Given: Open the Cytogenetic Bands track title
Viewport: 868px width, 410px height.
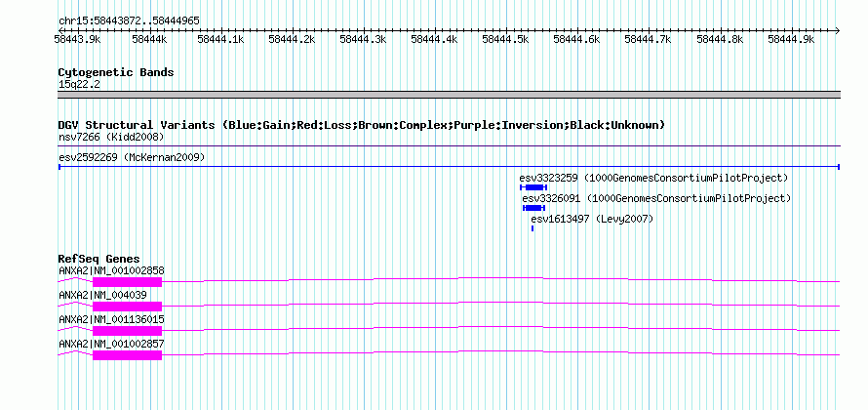Looking at the screenshot, I should [116, 72].
